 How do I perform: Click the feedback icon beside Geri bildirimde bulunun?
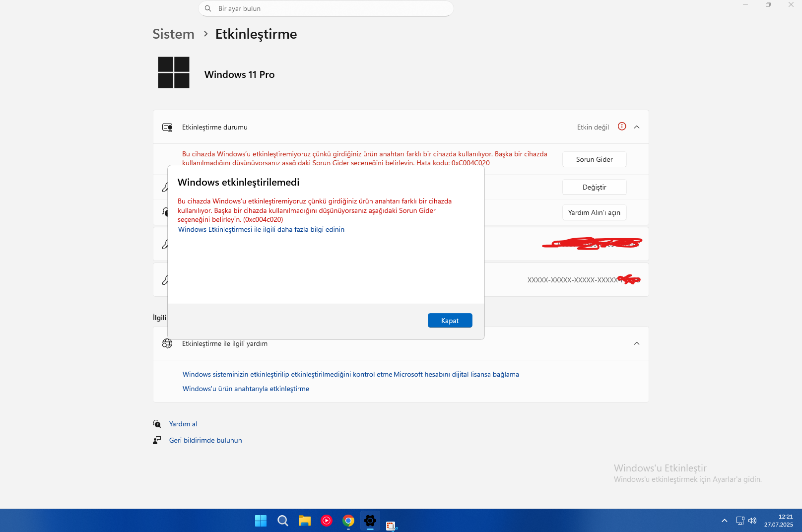click(157, 440)
